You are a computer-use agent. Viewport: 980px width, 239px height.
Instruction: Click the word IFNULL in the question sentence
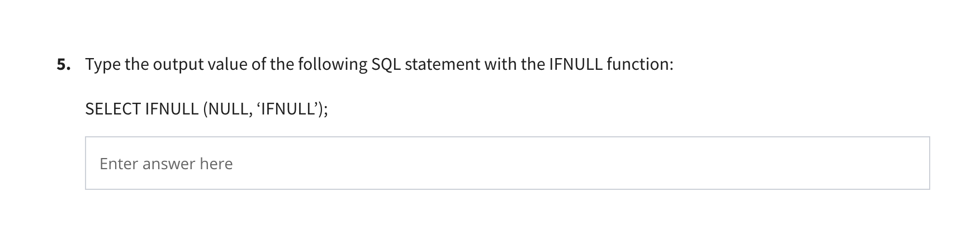[x=576, y=65]
